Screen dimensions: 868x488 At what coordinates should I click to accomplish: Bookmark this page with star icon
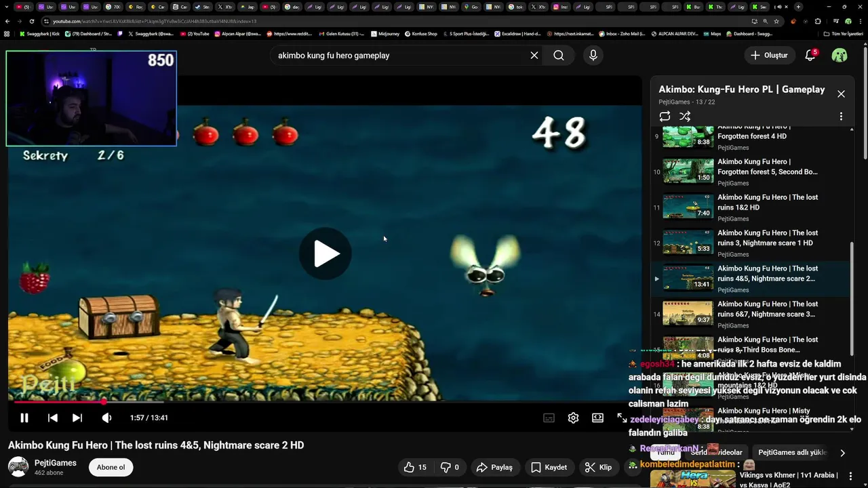click(x=776, y=21)
